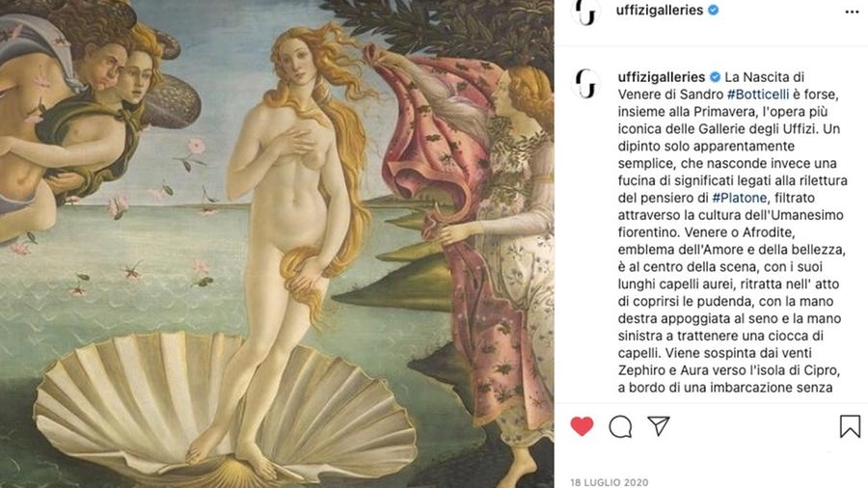Open uffizigalleries username in post header

660,10
